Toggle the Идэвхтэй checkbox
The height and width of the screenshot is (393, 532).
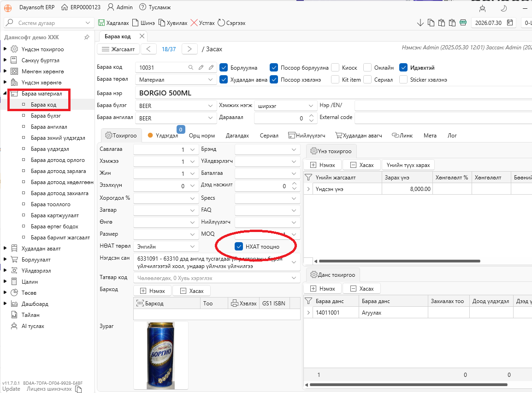pos(403,67)
